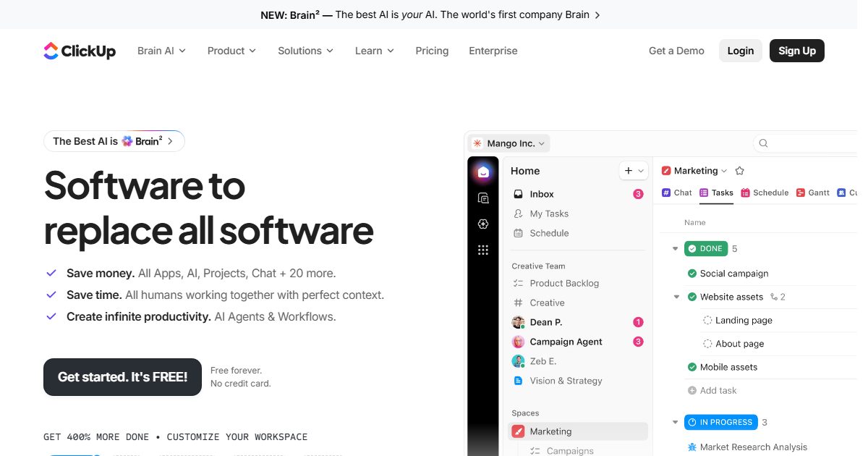Screen dimensions: 868x456
Task: Click Get started. It's FREE! button
Action: [x=122, y=377]
